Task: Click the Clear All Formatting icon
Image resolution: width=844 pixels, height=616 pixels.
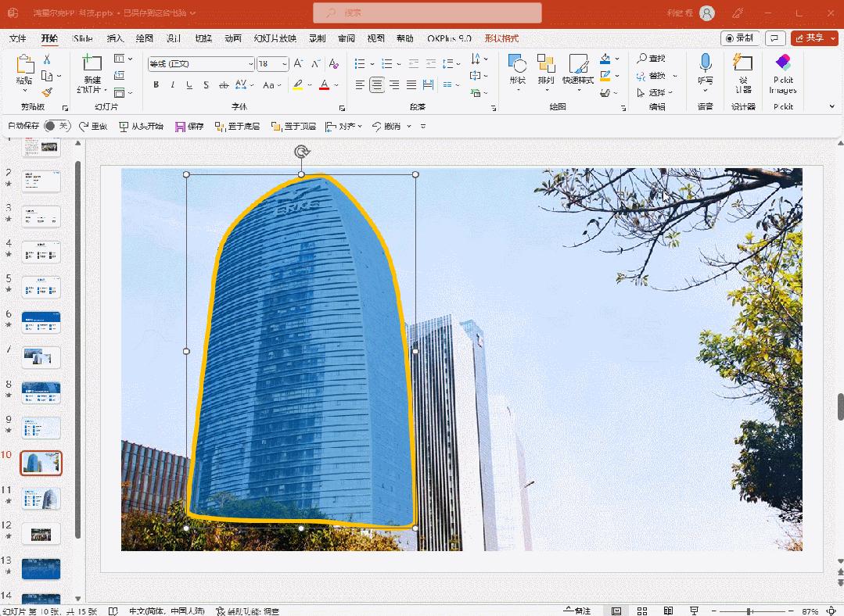Action: click(x=334, y=64)
